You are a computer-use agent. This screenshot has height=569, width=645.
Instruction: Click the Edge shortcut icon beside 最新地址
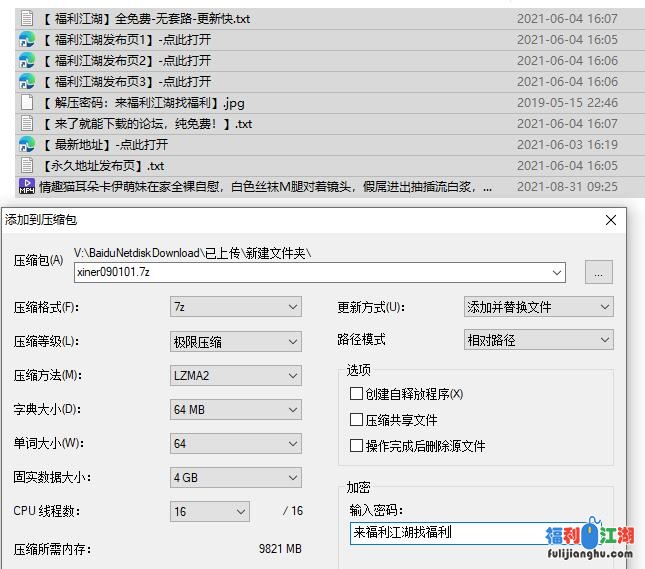(x=27, y=145)
